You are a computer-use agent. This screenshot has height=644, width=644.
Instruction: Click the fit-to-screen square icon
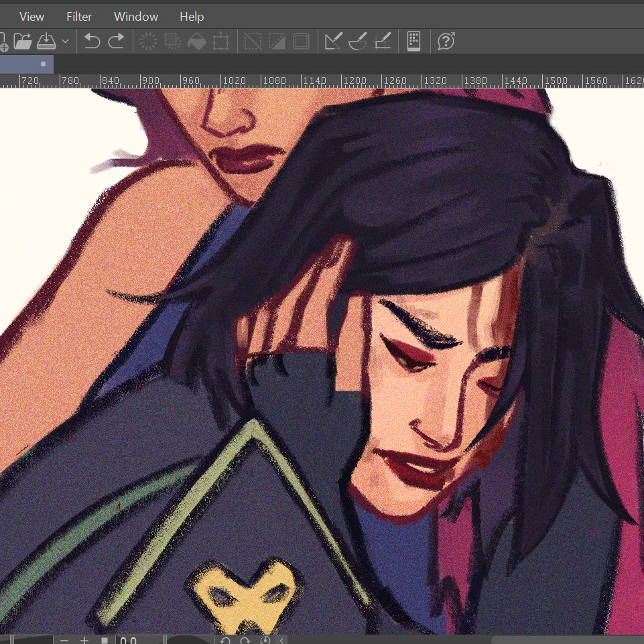[x=105, y=641]
